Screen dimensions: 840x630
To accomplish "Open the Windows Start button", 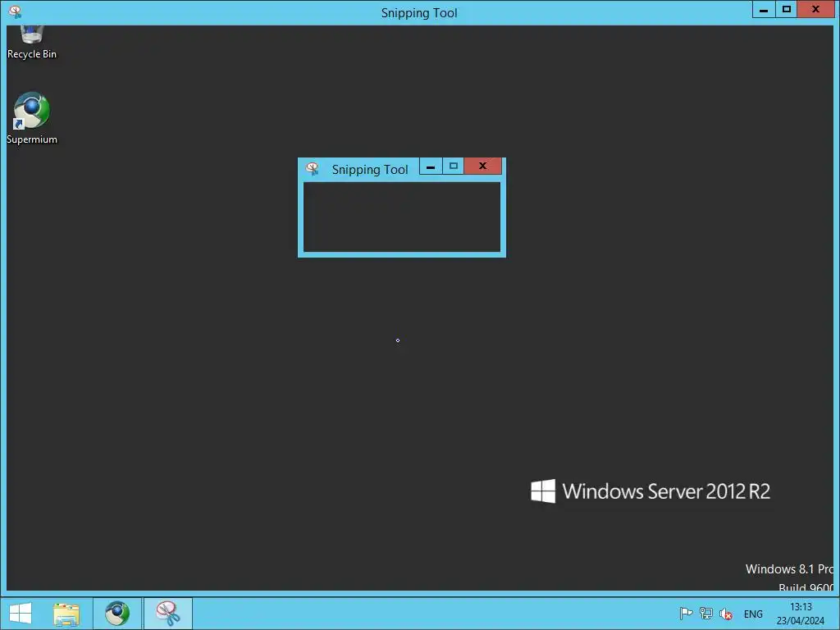I will click(21, 614).
